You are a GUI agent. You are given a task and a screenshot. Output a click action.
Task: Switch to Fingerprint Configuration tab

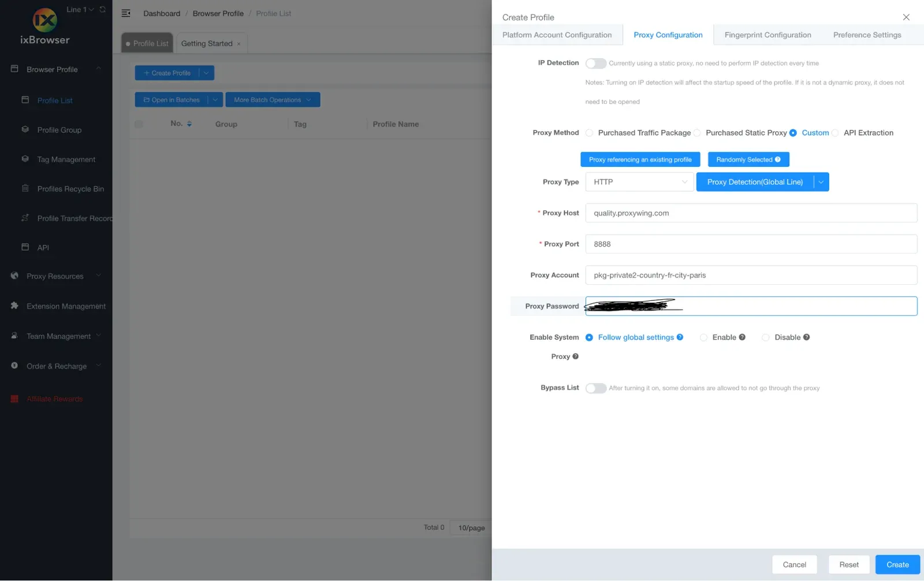point(767,35)
